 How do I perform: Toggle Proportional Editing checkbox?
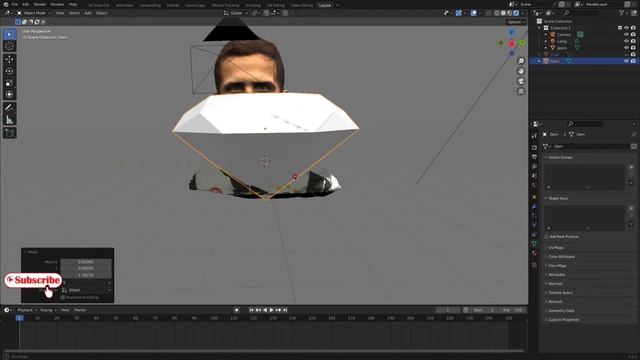point(62,298)
